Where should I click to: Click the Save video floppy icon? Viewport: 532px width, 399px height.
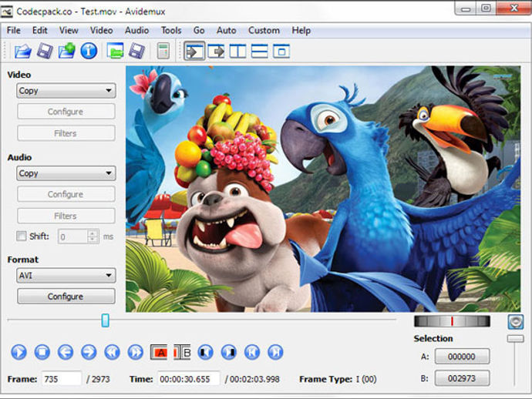pyautogui.click(x=45, y=51)
